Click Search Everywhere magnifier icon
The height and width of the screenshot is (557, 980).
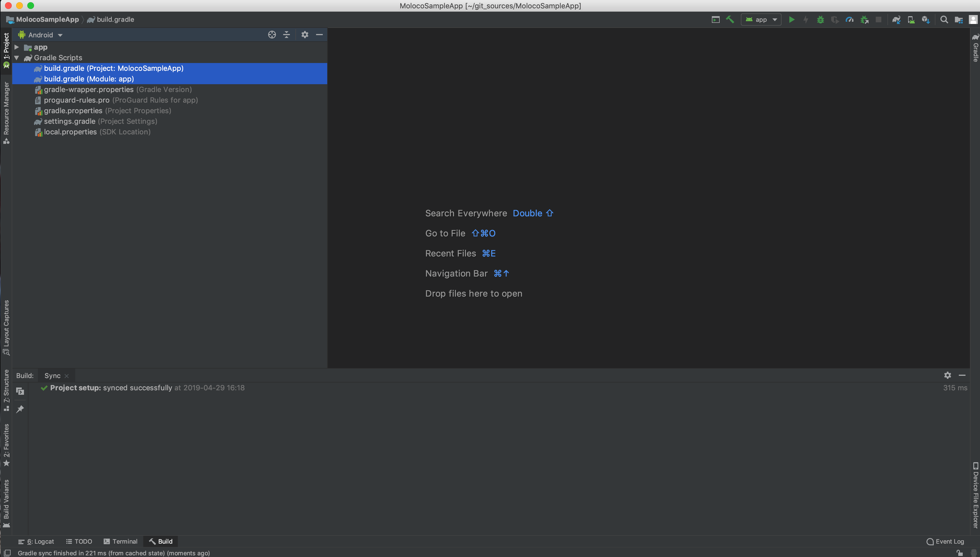tap(944, 20)
